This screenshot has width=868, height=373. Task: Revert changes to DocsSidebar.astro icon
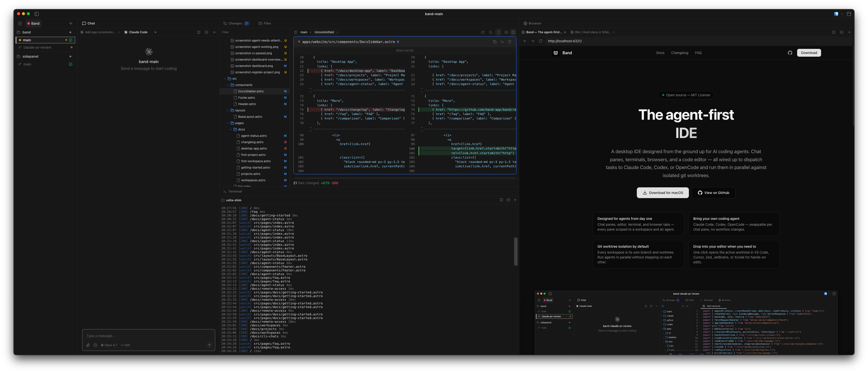(502, 42)
